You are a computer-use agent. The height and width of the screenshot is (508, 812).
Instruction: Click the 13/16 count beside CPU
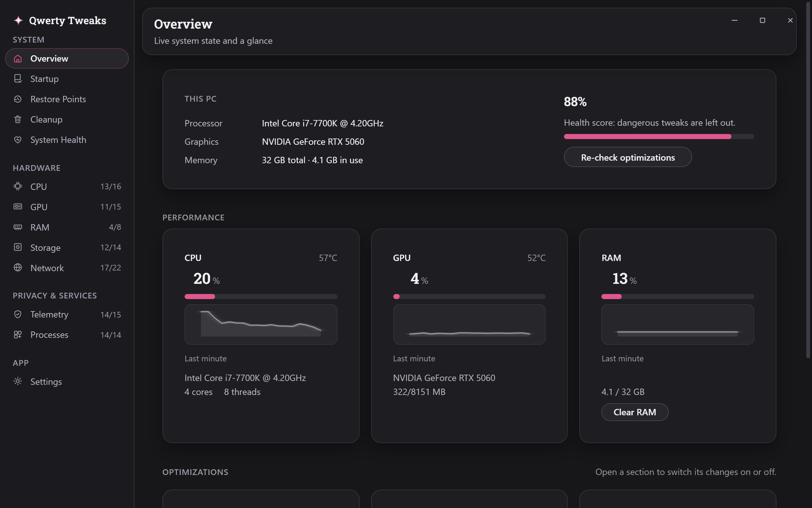pos(111,186)
